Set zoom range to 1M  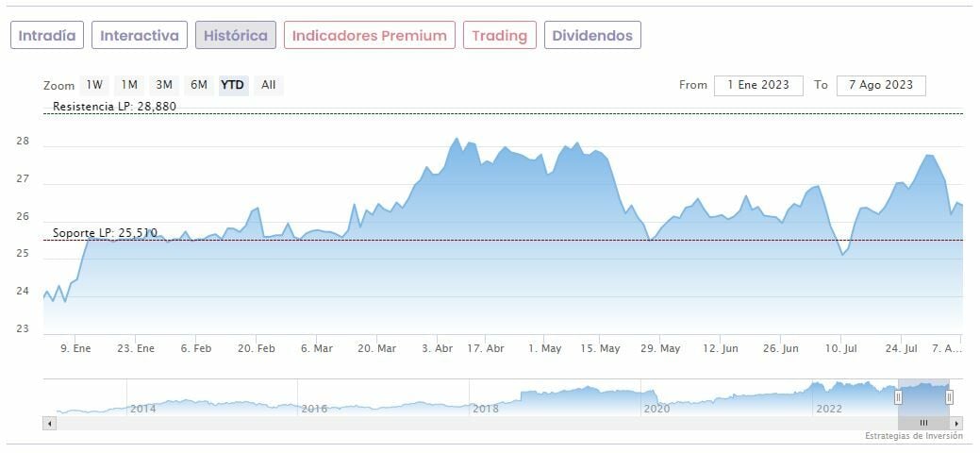point(129,85)
